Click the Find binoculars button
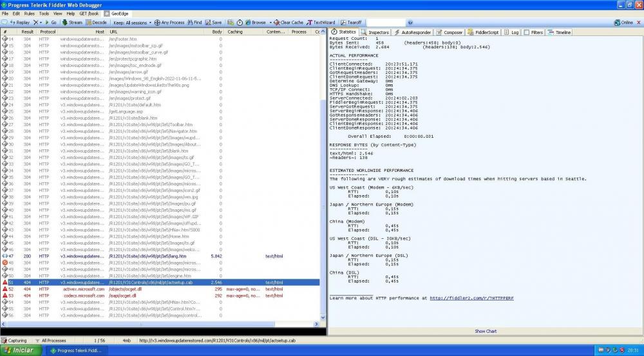 tap(194, 22)
